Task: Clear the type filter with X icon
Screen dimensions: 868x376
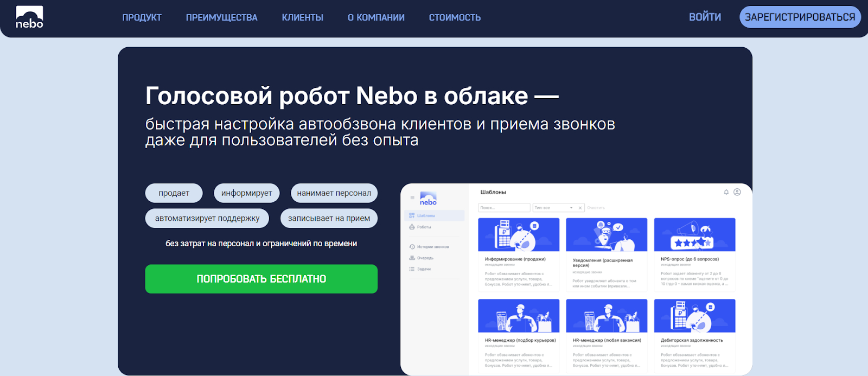Action: coord(580,208)
